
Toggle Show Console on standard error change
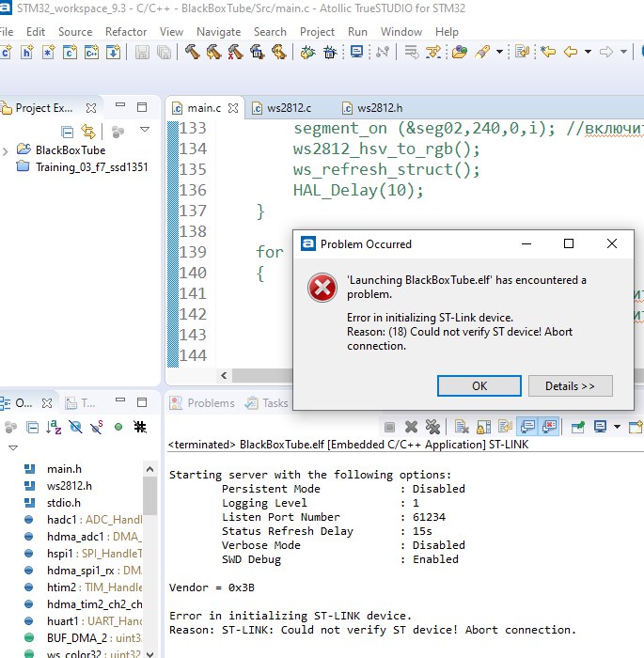tap(549, 427)
